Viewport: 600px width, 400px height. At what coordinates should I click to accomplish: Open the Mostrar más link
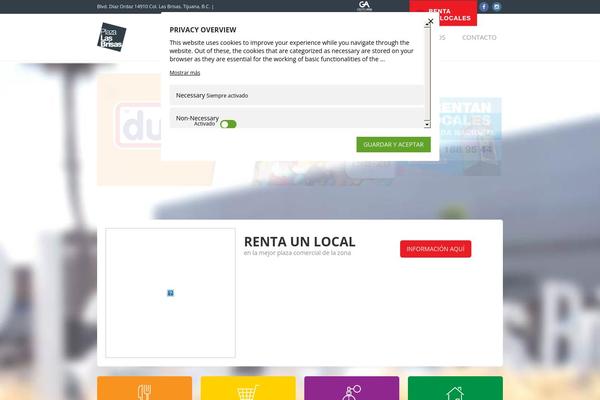tap(184, 73)
